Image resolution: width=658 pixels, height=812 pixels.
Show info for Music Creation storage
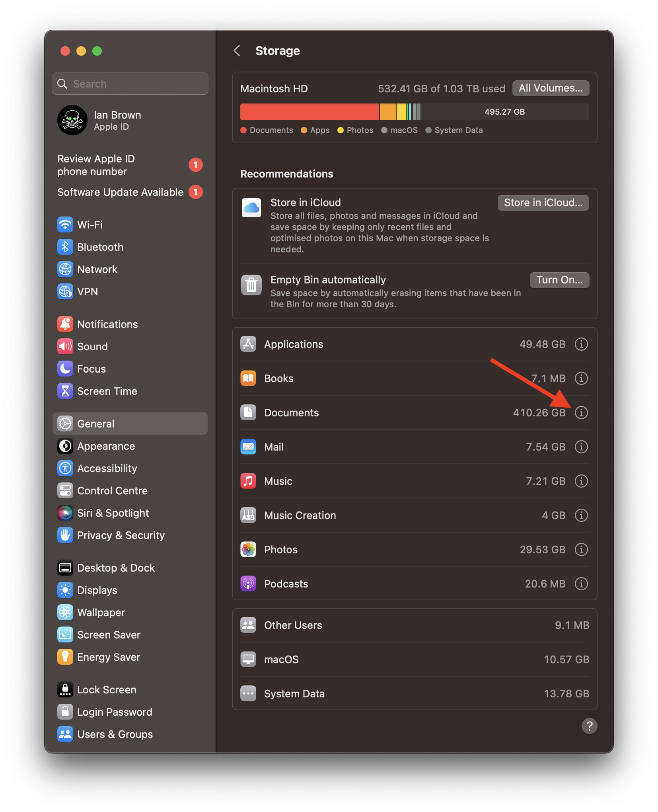click(581, 515)
